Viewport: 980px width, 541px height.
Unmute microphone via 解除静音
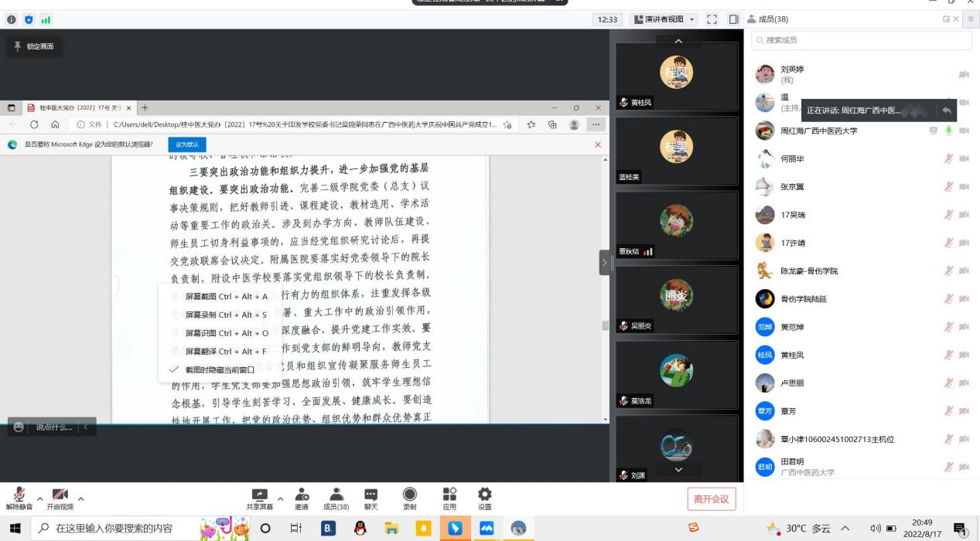[x=19, y=498]
